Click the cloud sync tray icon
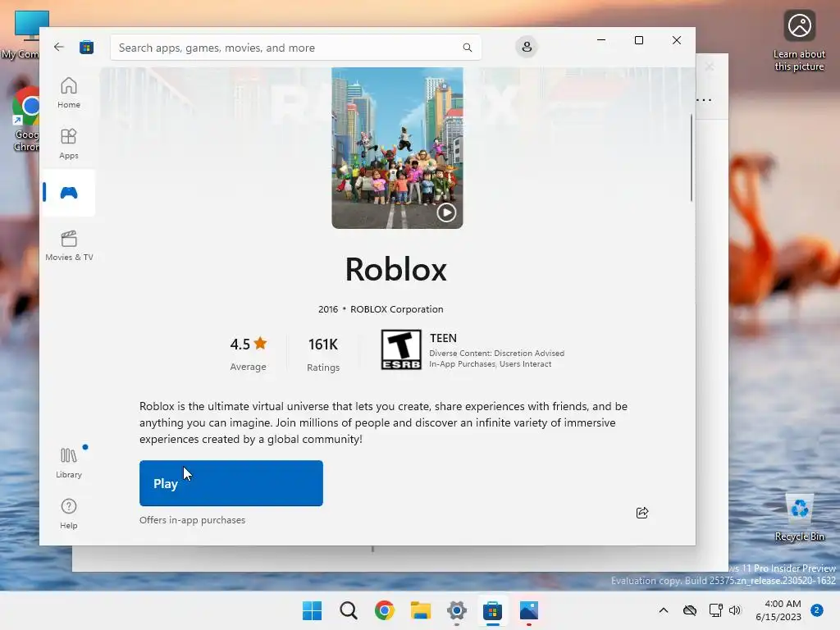The height and width of the screenshot is (630, 840). click(689, 610)
